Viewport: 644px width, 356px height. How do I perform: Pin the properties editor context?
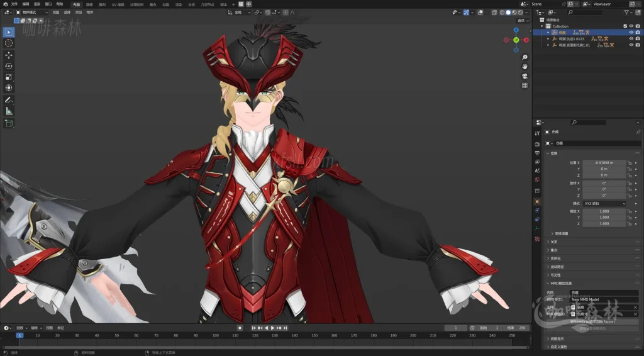[x=638, y=132]
